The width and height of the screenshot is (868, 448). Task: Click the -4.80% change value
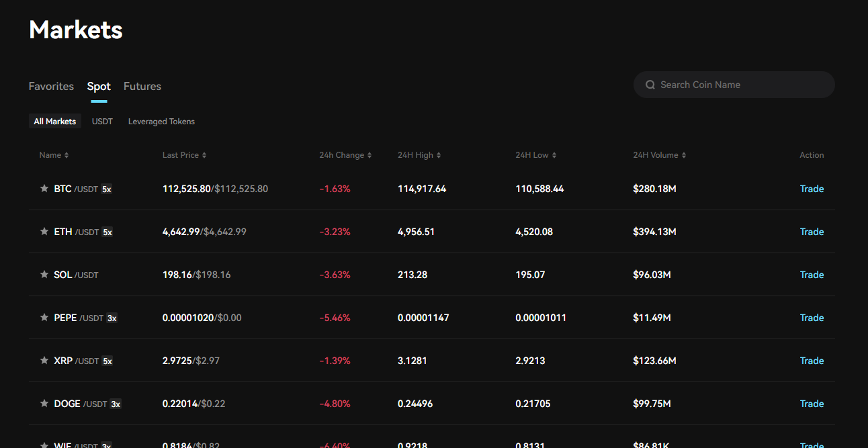pos(335,404)
